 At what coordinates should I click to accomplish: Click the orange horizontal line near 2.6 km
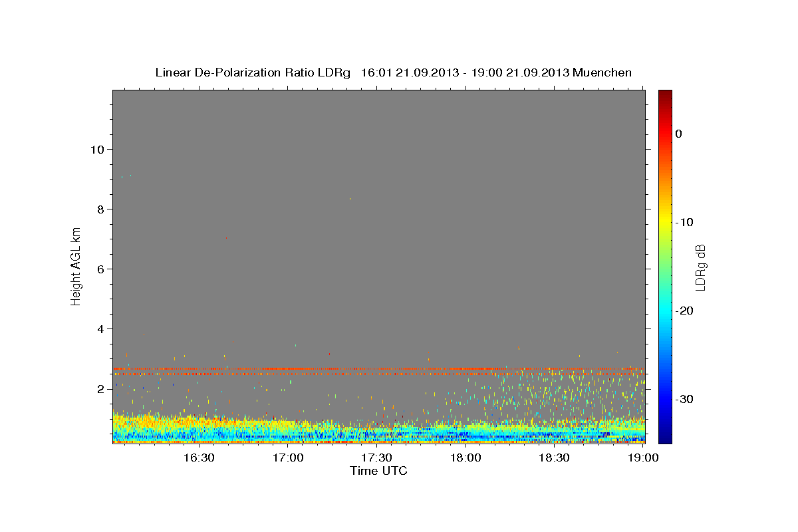point(378,368)
